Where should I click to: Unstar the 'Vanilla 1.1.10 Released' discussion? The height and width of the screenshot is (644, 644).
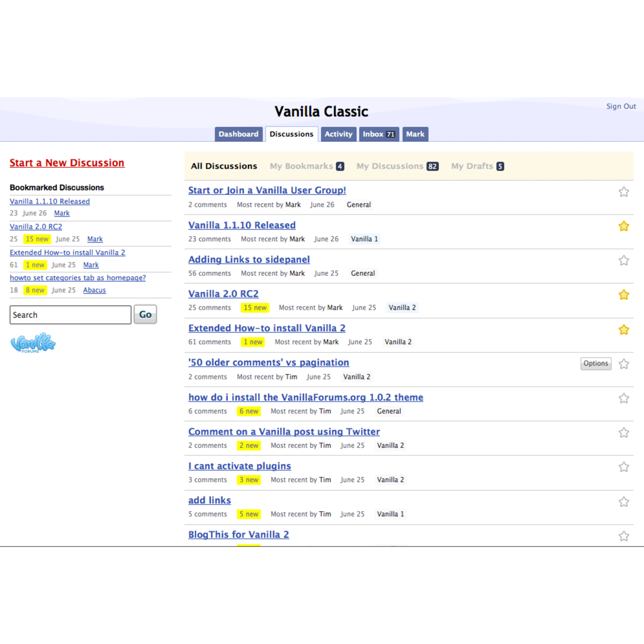coord(624,226)
